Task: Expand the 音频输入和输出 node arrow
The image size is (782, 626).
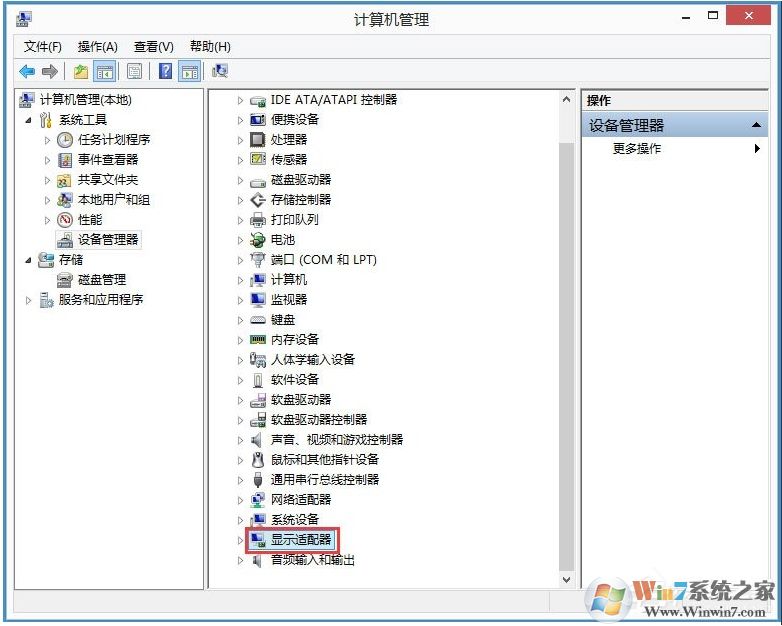Action: tap(240, 560)
